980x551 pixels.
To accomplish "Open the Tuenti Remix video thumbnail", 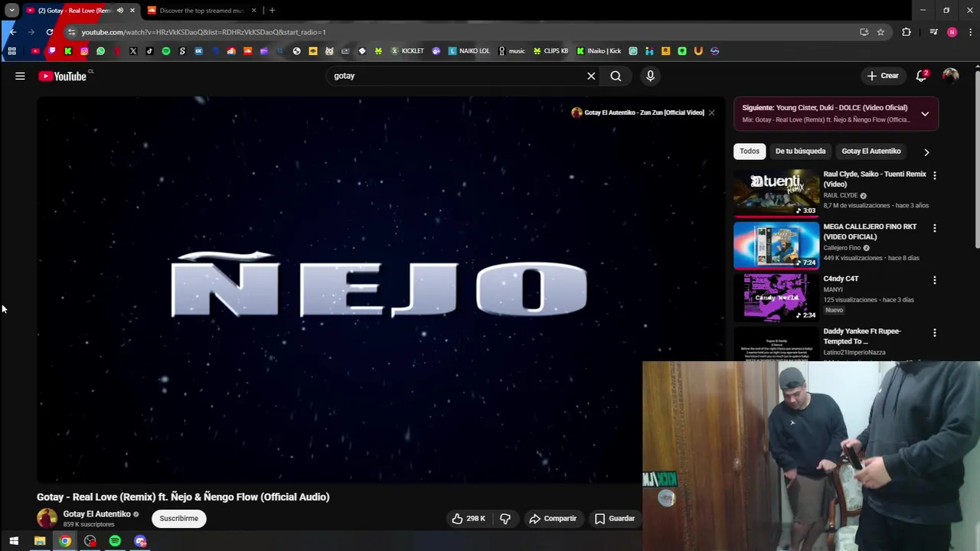I will 776,192.
